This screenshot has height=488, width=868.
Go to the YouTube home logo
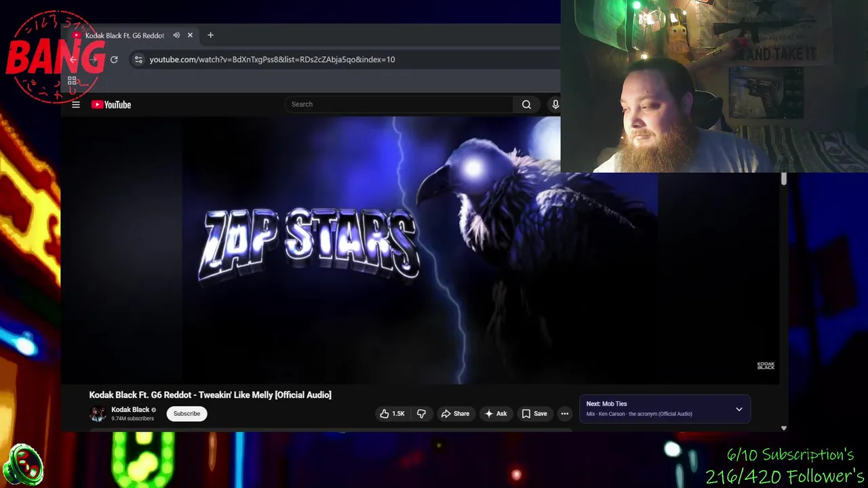point(111,104)
